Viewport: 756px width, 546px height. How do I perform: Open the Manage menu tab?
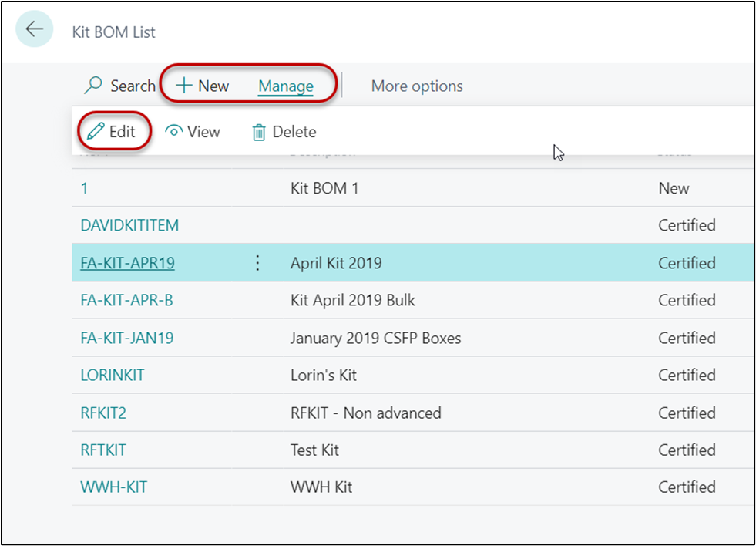(x=285, y=86)
